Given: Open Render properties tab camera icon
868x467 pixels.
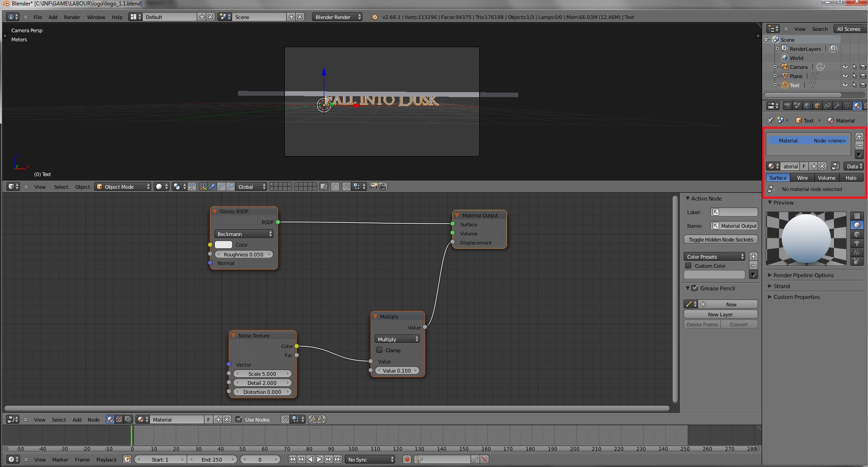Looking at the screenshot, I should click(x=787, y=106).
